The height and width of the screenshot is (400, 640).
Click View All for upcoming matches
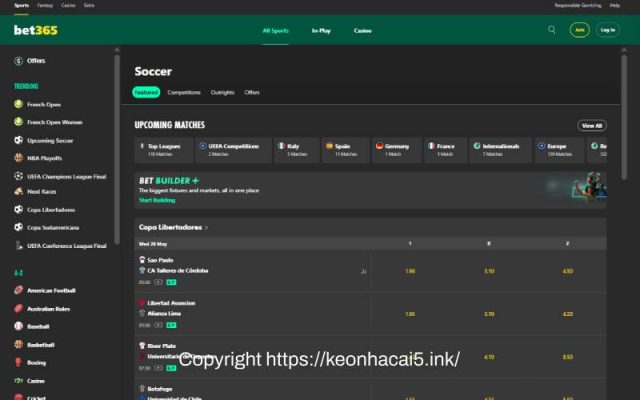(592, 125)
